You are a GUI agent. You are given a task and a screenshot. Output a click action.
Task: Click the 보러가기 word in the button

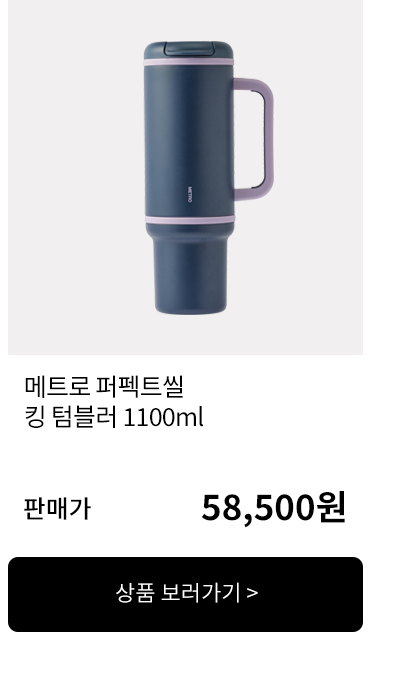(200, 593)
